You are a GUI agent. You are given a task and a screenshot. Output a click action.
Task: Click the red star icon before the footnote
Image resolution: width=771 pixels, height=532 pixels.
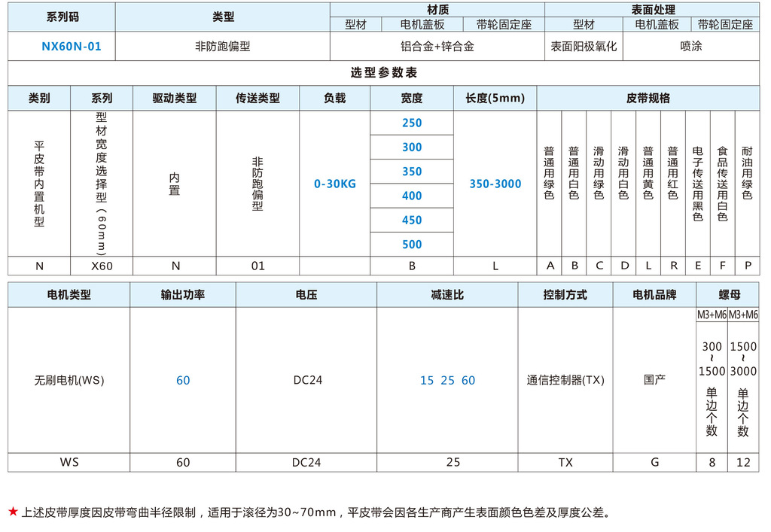[13, 512]
